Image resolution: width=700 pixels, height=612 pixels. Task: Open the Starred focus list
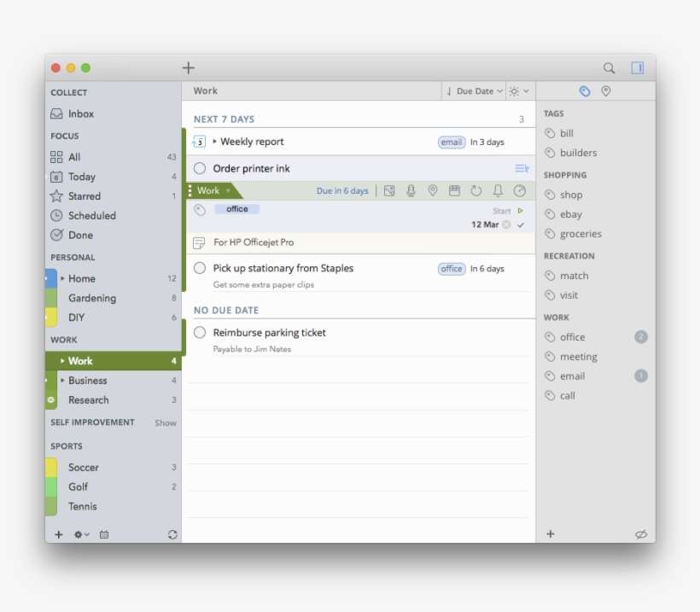click(x=84, y=196)
